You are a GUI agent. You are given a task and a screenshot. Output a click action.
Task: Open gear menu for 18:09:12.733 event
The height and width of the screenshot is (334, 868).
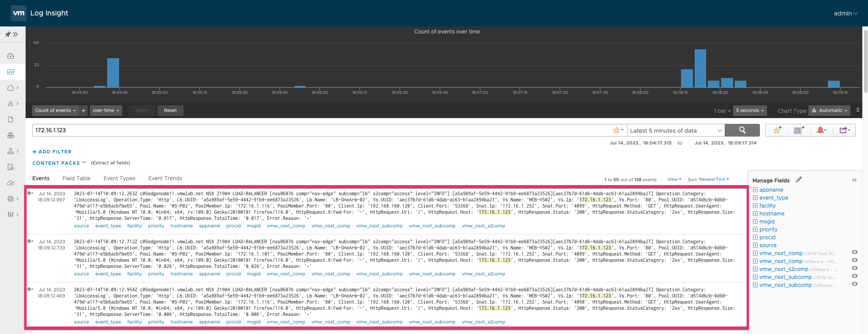click(x=30, y=241)
